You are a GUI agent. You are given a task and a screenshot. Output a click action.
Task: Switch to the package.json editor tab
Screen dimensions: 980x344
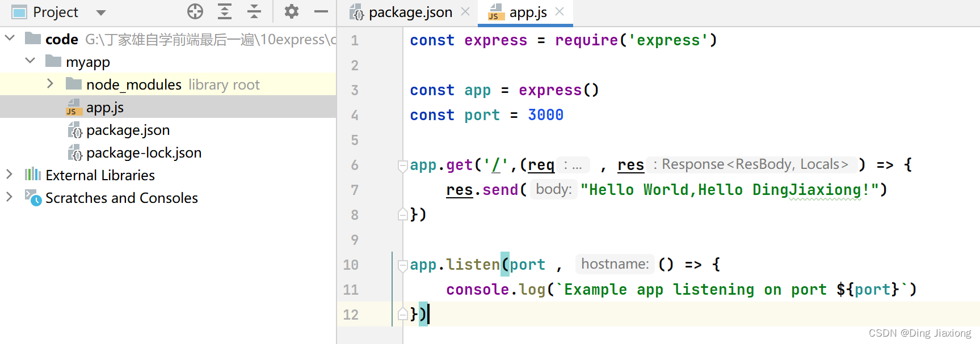[x=410, y=12]
